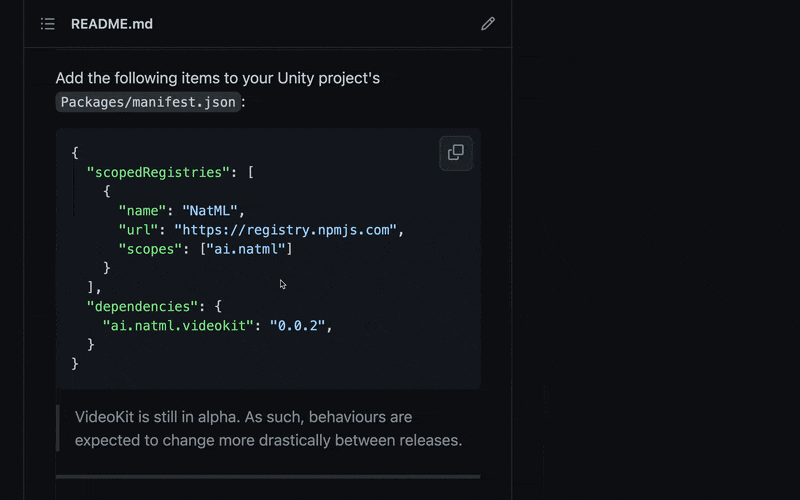
Task: Click the "ai.natml" scope value
Action: point(245,248)
